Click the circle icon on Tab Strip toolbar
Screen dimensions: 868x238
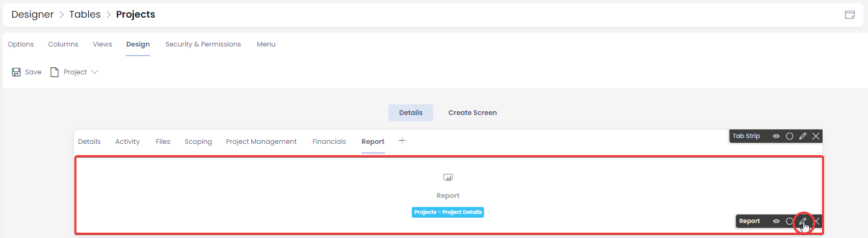pos(789,136)
